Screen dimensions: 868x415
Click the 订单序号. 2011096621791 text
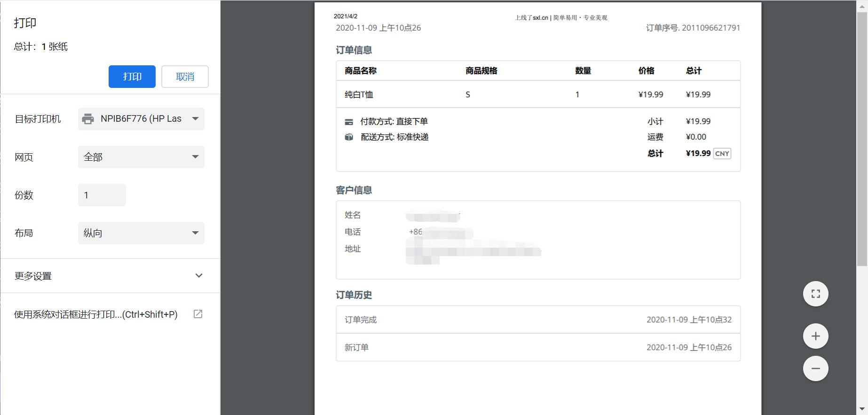[x=693, y=28]
